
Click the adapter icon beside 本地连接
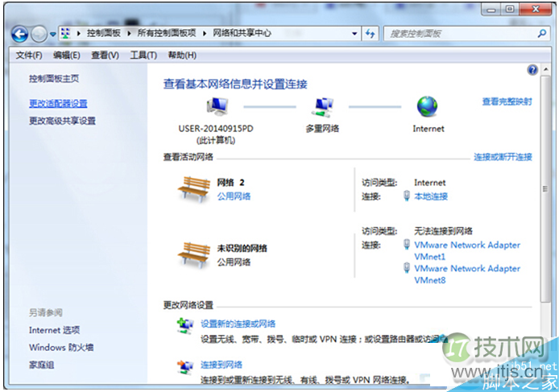click(407, 196)
